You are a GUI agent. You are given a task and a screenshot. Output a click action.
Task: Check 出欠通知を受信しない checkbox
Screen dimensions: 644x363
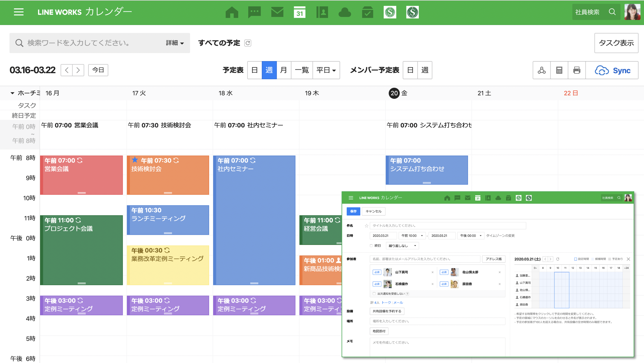tap(374, 294)
